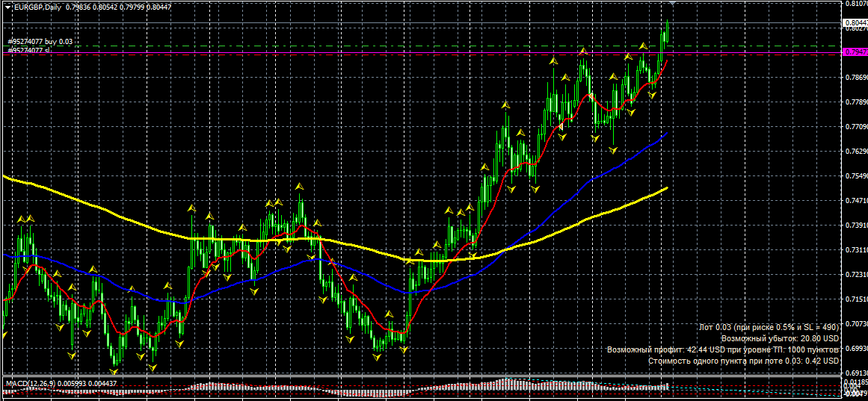Viewport: 868px width, 401px height.
Task: Click the 0.8107 price scale value at top
Action: tap(855, 3)
